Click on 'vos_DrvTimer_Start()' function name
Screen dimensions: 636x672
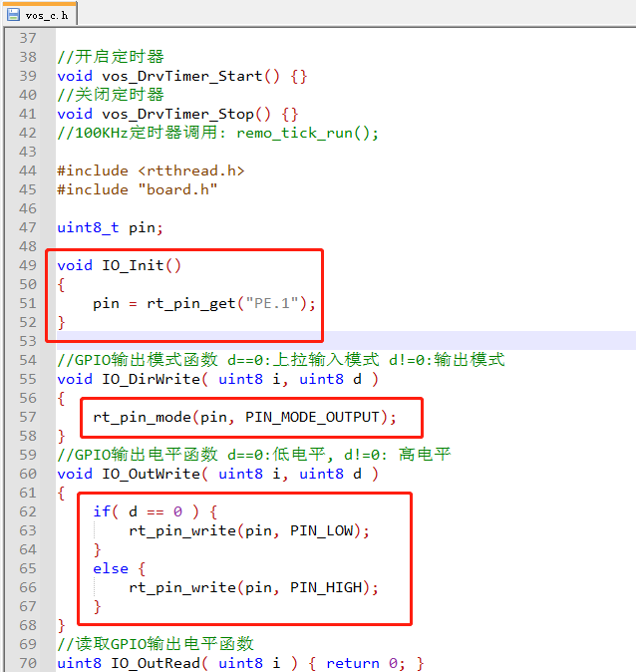coord(190,76)
